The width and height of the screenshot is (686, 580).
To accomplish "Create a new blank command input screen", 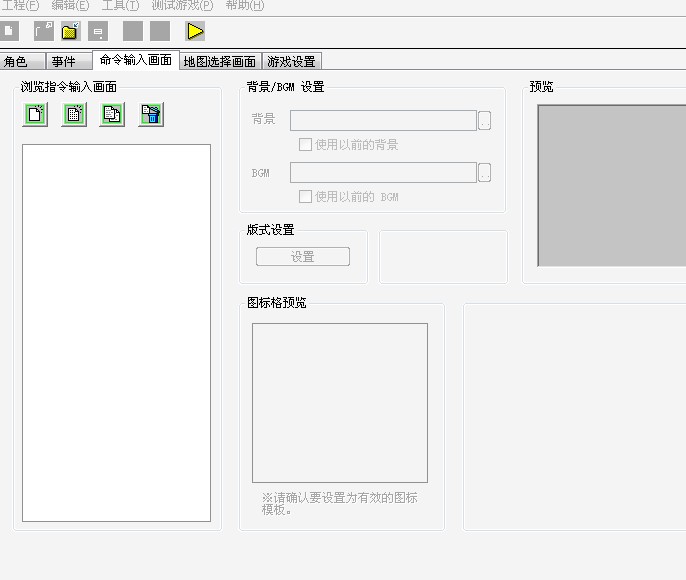I will pyautogui.click(x=35, y=115).
